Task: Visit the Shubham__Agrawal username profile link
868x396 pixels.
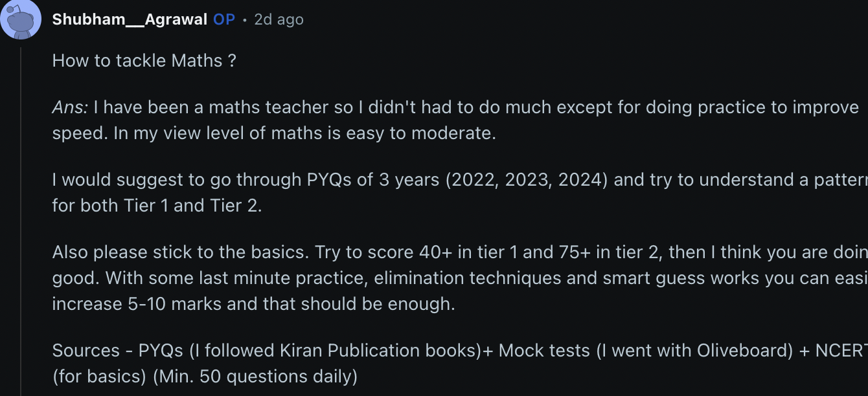Action: [130, 19]
